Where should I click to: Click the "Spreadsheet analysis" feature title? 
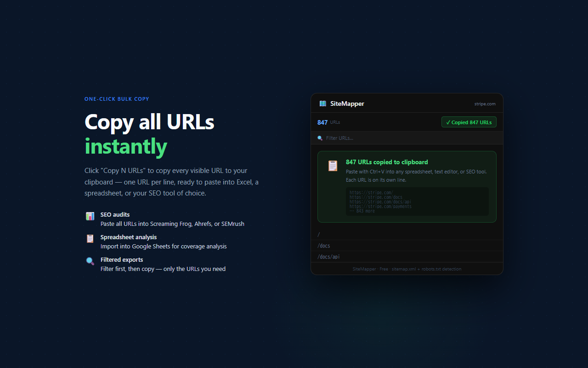click(129, 237)
